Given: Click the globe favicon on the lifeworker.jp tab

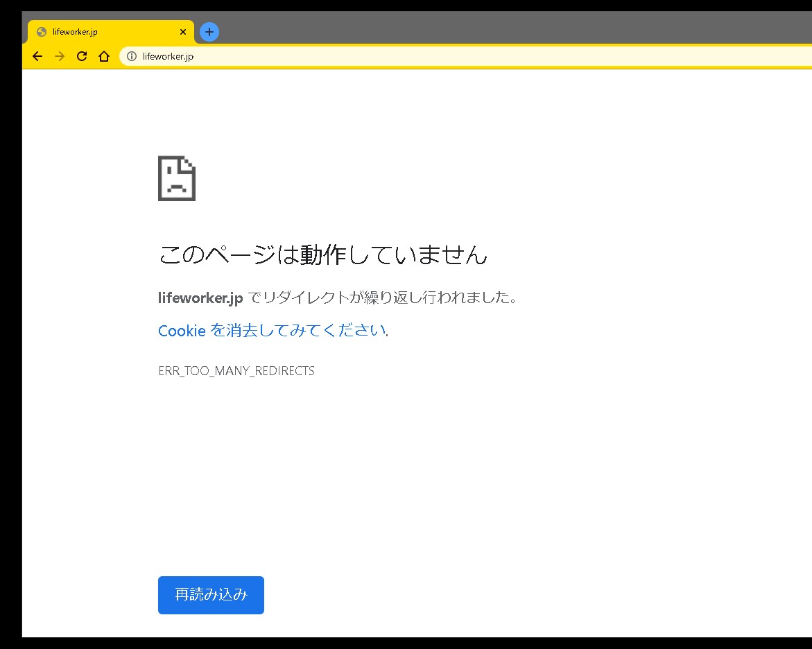Looking at the screenshot, I should [x=43, y=31].
